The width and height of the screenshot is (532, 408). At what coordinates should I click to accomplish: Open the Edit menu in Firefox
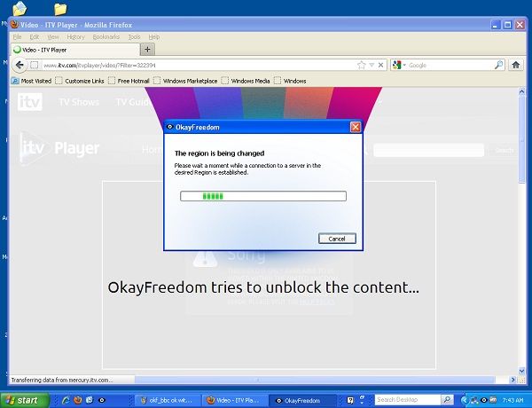[x=35, y=37]
